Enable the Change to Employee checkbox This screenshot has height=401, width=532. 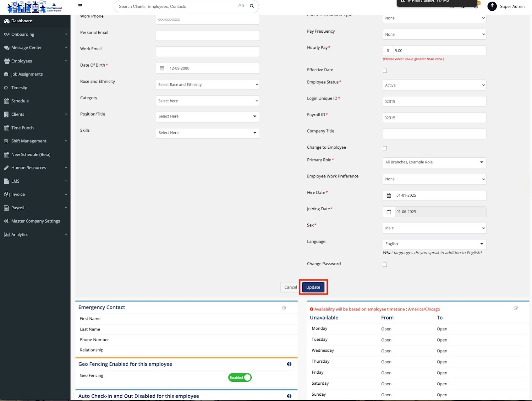[385, 148]
